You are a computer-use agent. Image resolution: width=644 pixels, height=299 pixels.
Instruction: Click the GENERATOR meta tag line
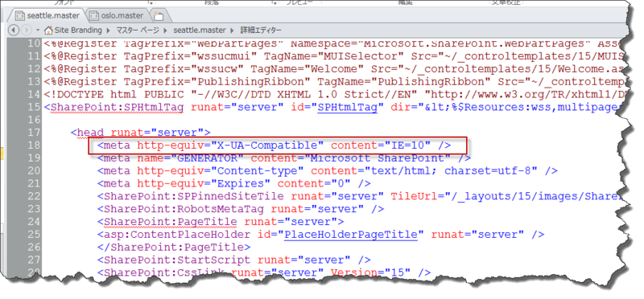pyautogui.click(x=284, y=158)
